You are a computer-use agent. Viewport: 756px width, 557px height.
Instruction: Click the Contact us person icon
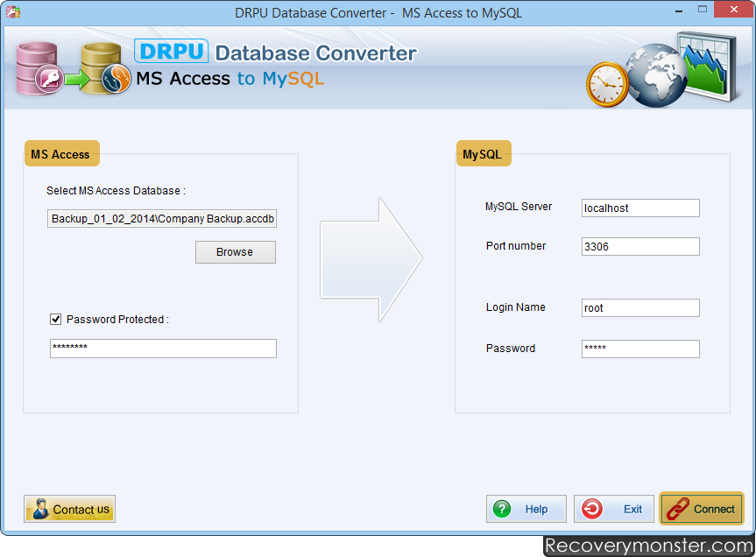pyautogui.click(x=40, y=509)
